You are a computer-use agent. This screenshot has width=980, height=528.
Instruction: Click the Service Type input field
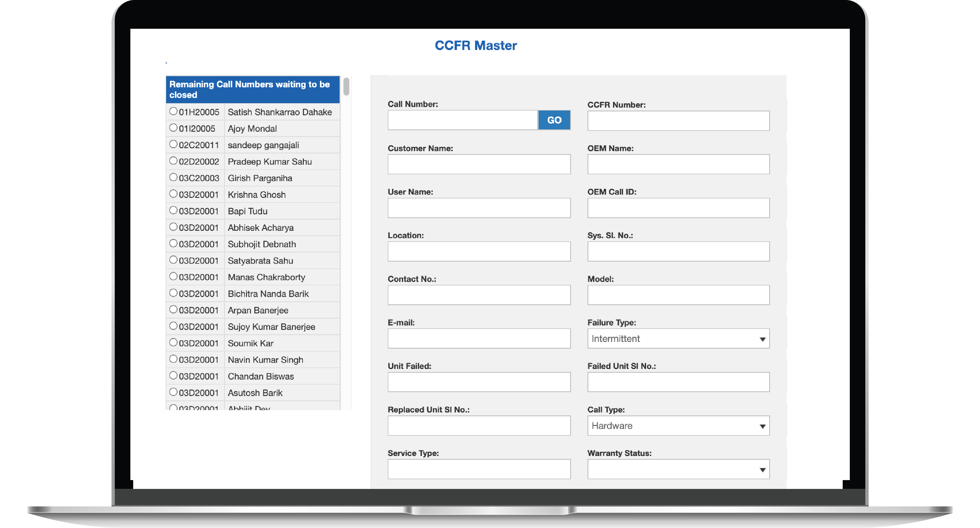[x=479, y=469]
